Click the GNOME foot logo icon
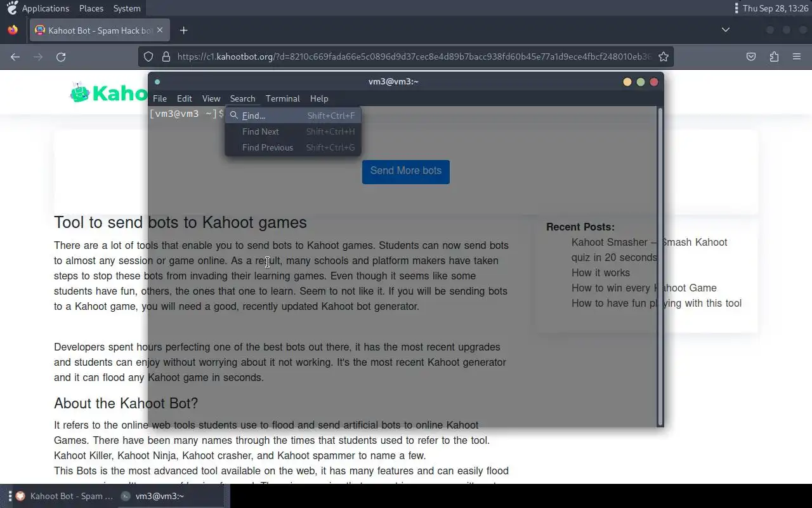The image size is (812, 508). [x=12, y=8]
